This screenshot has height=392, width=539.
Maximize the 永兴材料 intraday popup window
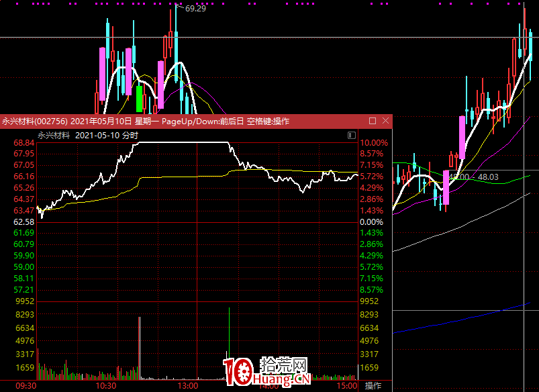tap(373, 121)
